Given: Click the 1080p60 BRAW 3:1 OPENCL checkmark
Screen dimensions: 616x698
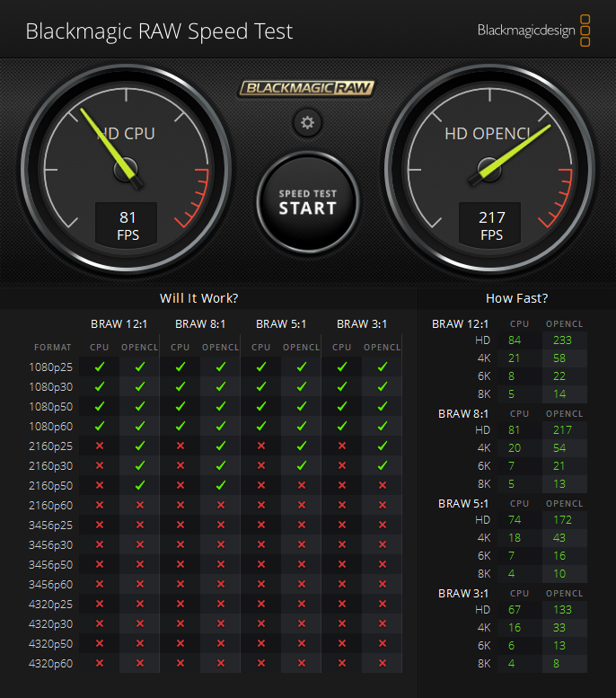Looking at the screenshot, I should tap(383, 426).
